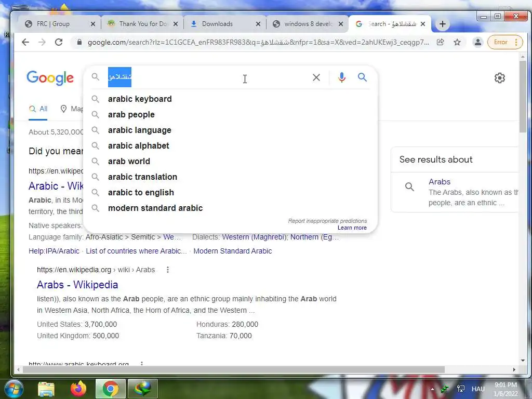Open a new tab with the plus button
Viewport: 532px width, 399px height.
pyautogui.click(x=443, y=24)
